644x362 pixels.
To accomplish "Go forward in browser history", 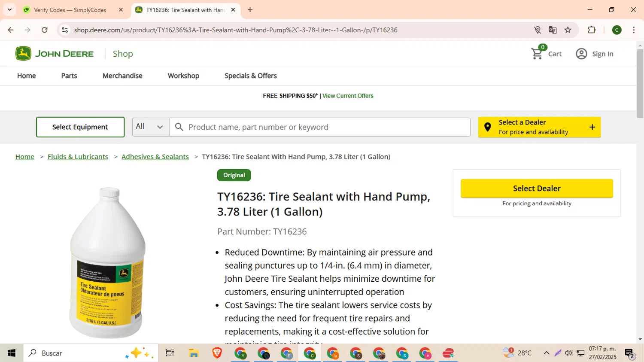I will tap(27, 30).
